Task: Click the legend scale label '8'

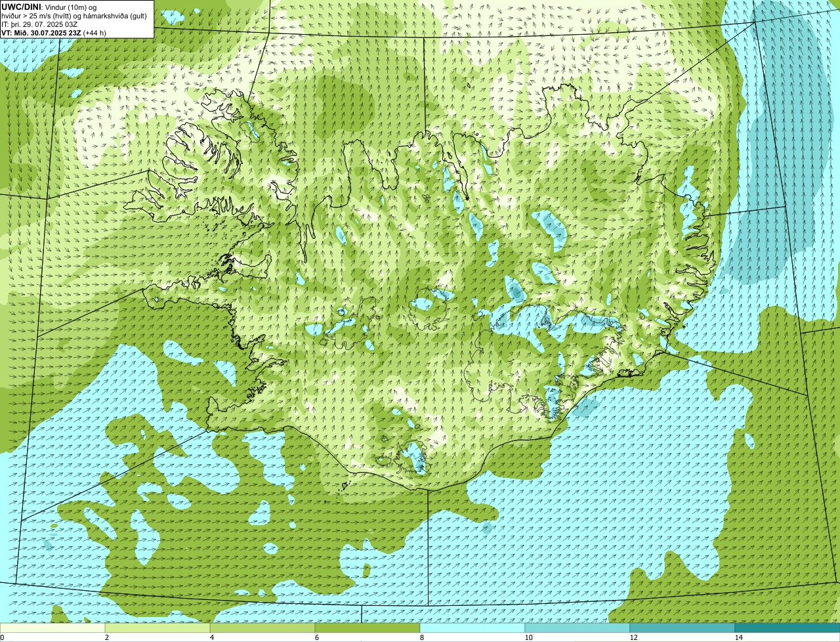Action: [x=421, y=637]
